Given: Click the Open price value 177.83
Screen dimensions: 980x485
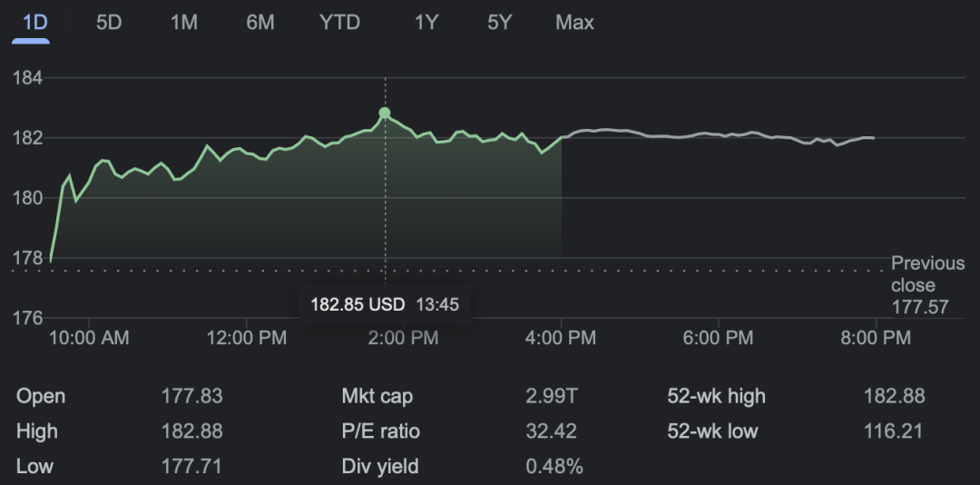Looking at the screenshot, I should (x=191, y=396).
